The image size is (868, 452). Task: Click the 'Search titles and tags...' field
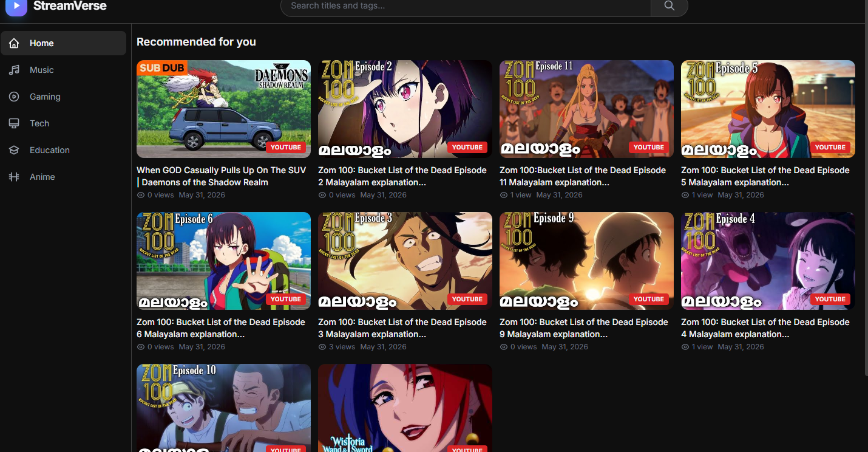466,6
